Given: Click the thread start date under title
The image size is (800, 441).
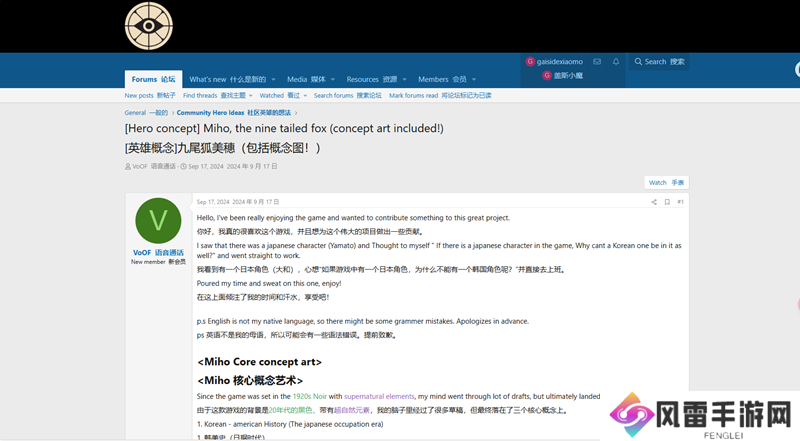Looking at the screenshot, I should 233,166.
